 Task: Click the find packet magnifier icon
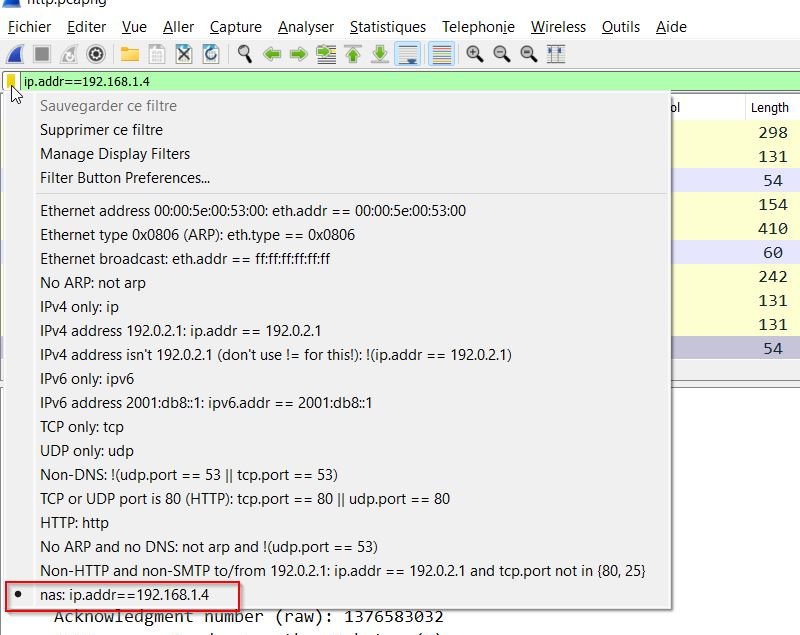point(245,54)
